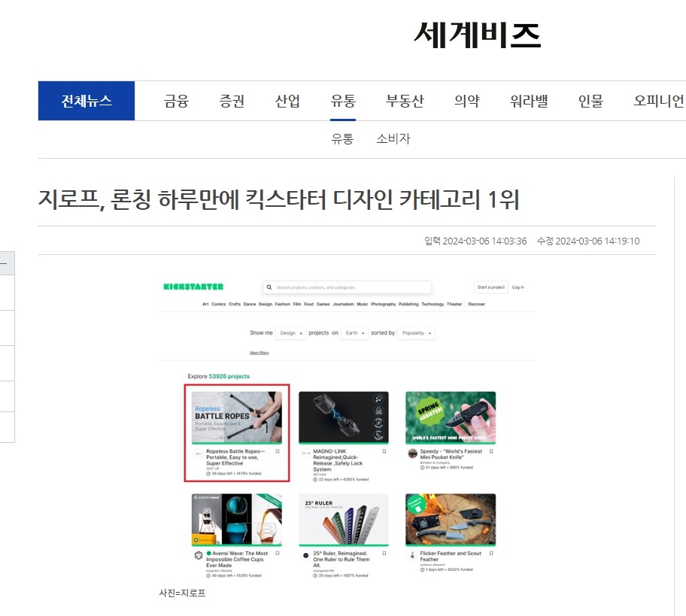Click the Start a project button

(x=490, y=287)
